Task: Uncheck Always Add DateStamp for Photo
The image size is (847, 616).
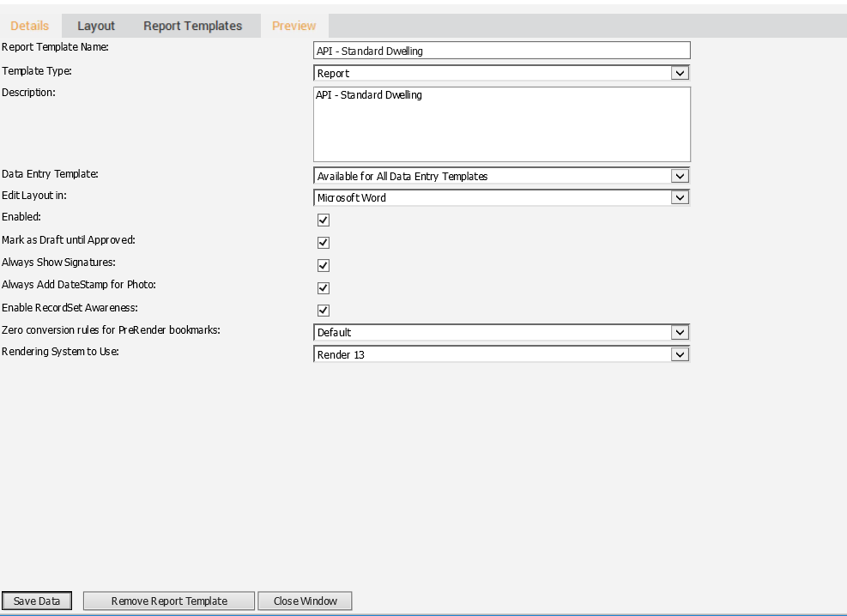Action: click(323, 287)
